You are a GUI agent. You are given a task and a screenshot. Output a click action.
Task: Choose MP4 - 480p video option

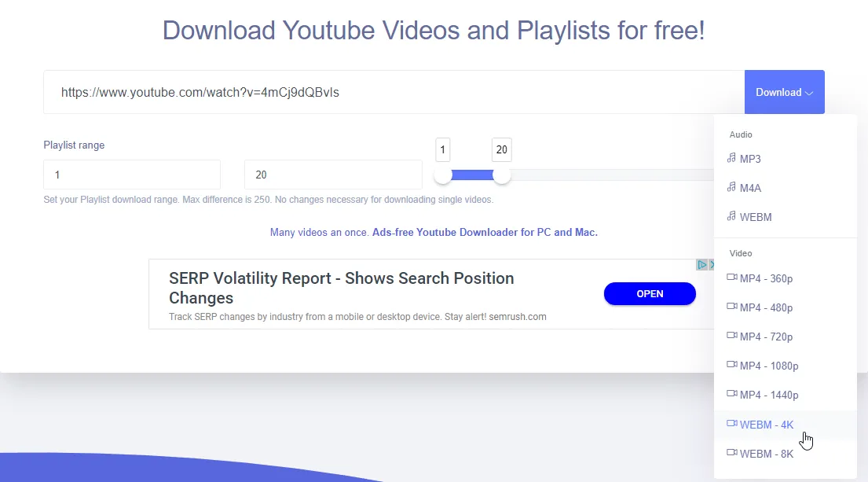(786, 307)
